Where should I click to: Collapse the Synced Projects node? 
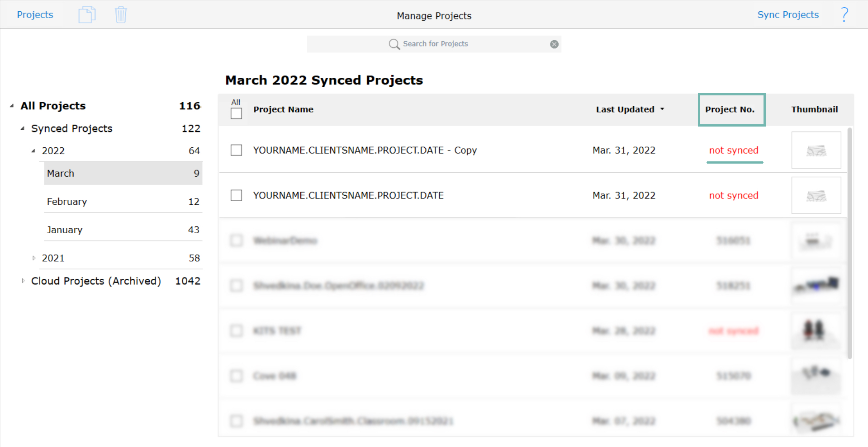click(x=23, y=128)
